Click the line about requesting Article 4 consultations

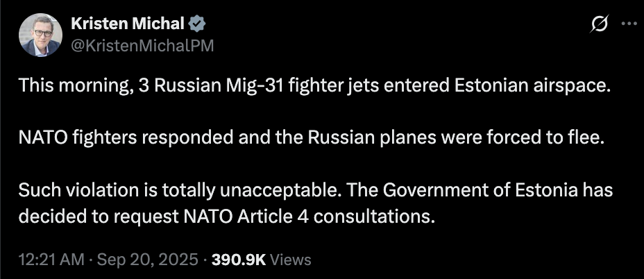[x=226, y=217]
